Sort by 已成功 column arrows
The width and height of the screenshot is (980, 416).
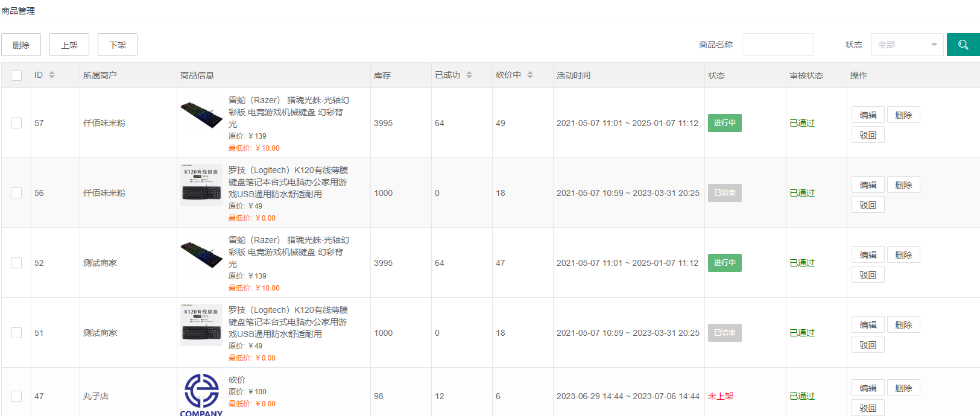pyautogui.click(x=469, y=75)
